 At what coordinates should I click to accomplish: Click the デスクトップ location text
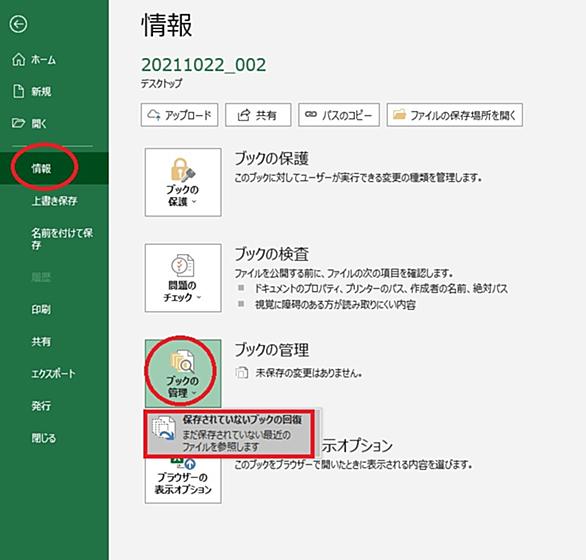pos(161,84)
